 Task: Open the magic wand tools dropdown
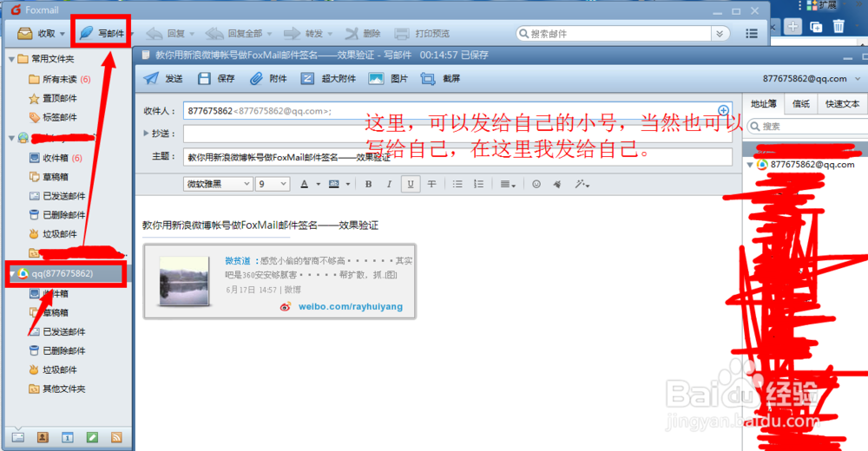click(x=582, y=184)
